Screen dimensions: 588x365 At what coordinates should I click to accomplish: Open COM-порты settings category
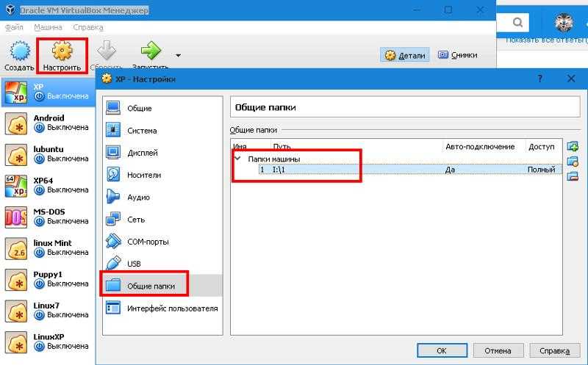tap(162, 242)
